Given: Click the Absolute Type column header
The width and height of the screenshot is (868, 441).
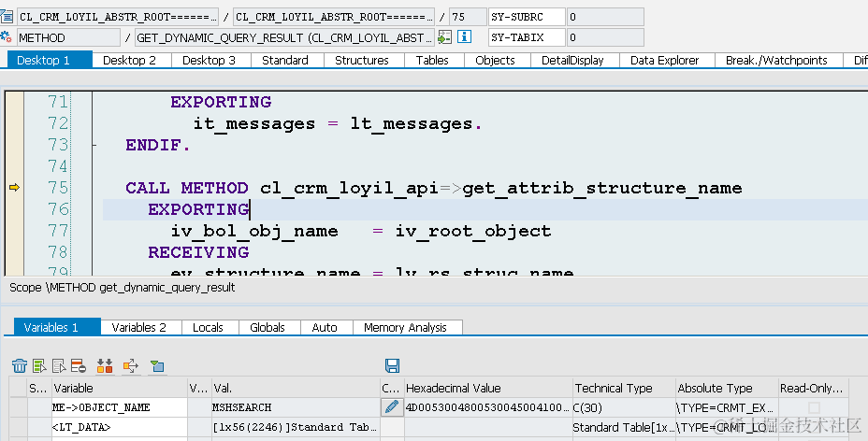Looking at the screenshot, I should [728, 388].
